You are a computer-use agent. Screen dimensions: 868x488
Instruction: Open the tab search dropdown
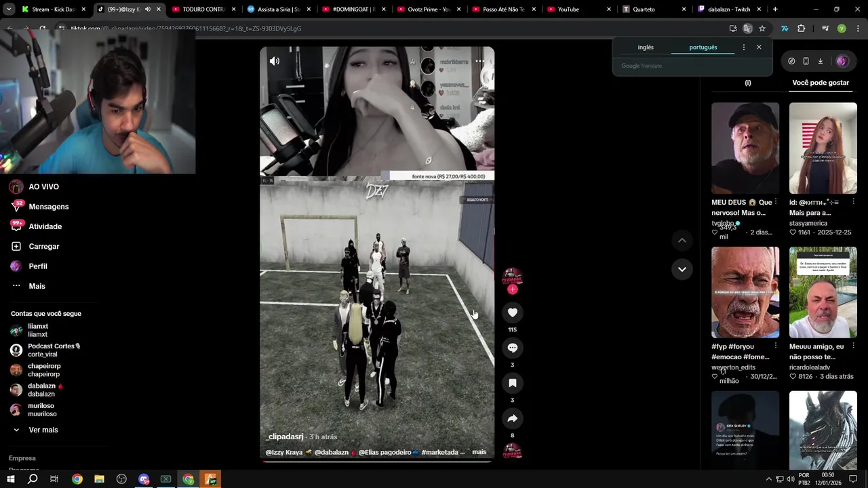8,9
